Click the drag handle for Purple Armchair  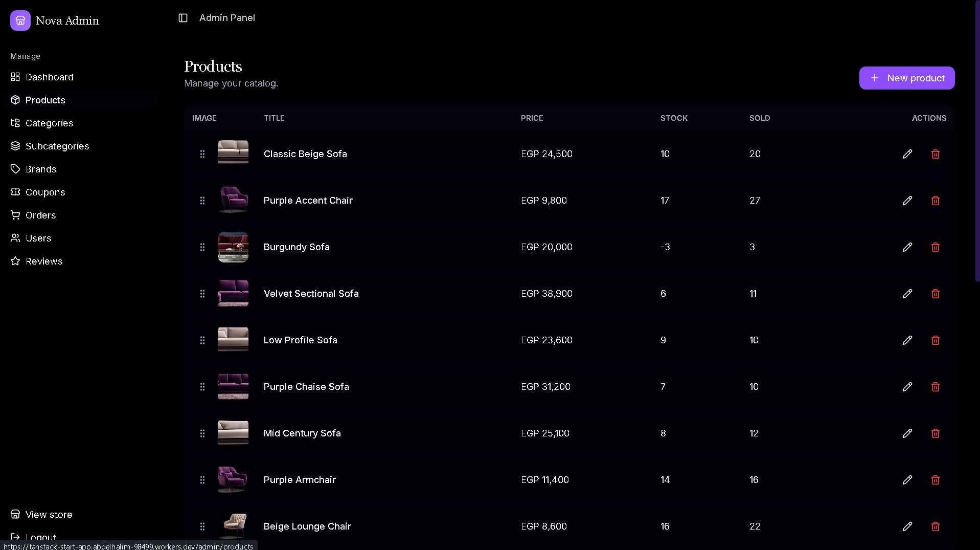click(202, 480)
